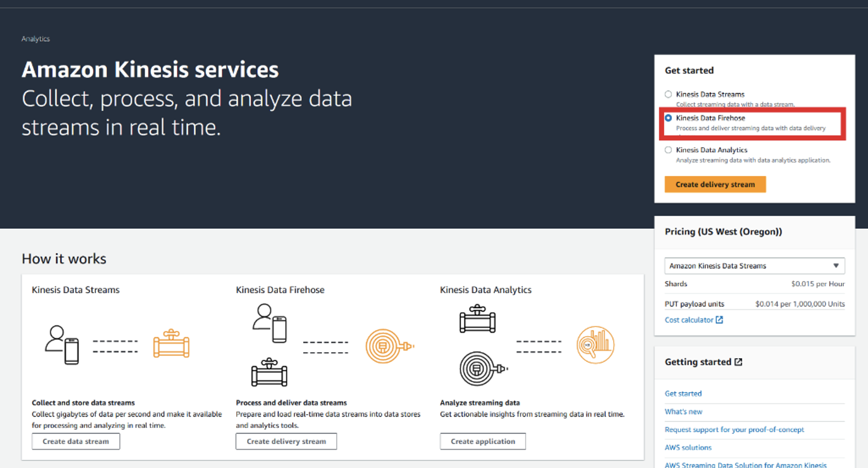Click Kinesis Data Firehose card title in How it works

280,290
